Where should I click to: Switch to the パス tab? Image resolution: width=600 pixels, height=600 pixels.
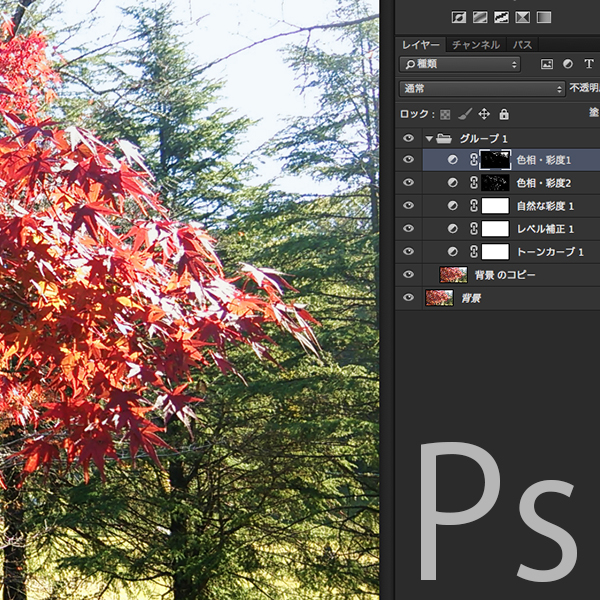(522, 45)
